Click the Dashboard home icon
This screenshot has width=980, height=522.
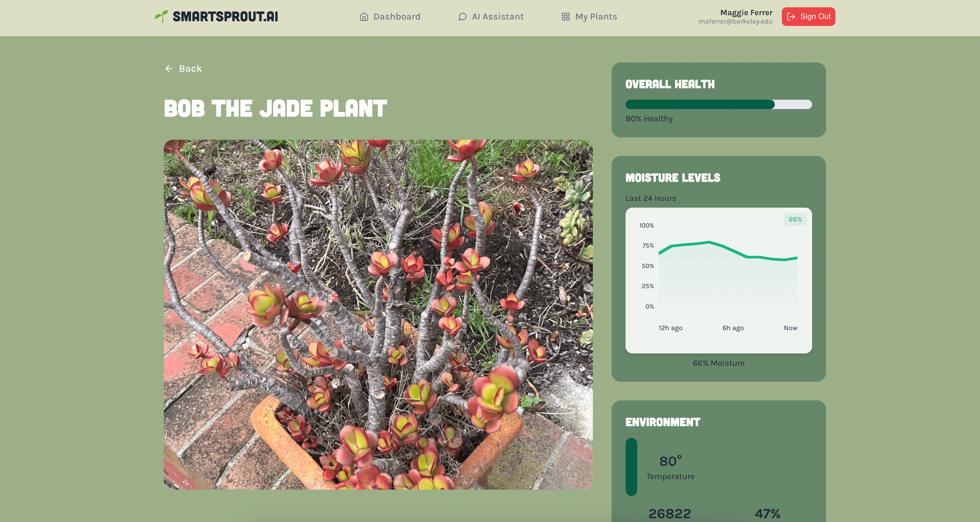(x=364, y=17)
